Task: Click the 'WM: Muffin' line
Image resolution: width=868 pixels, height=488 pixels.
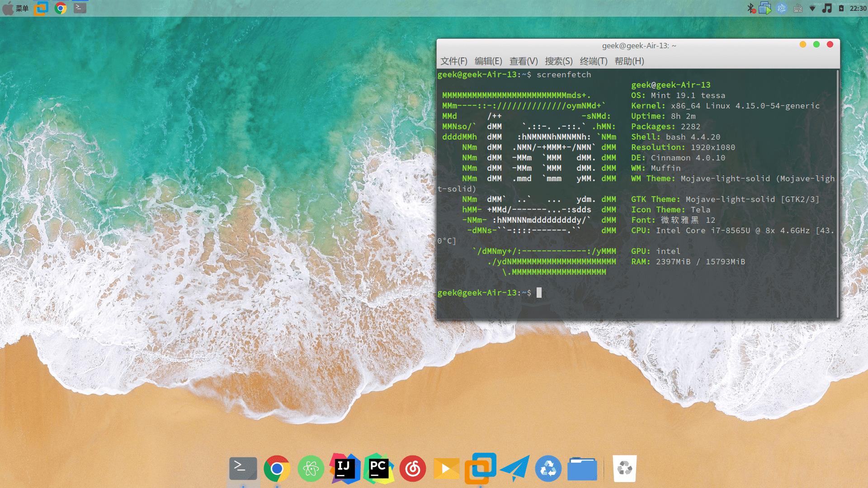Action: tap(656, 168)
